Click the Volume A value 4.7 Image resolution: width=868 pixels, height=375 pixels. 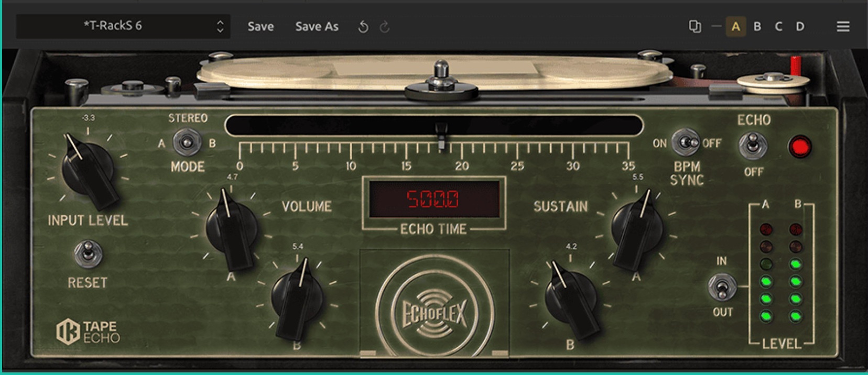tap(232, 178)
